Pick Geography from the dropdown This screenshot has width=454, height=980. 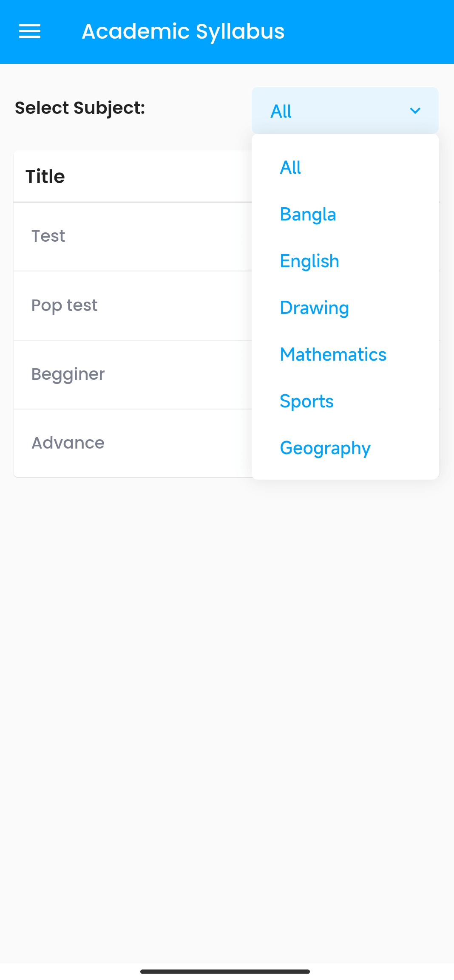(x=325, y=448)
